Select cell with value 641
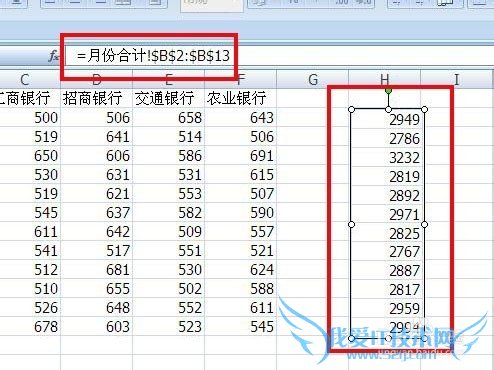 tap(97, 136)
